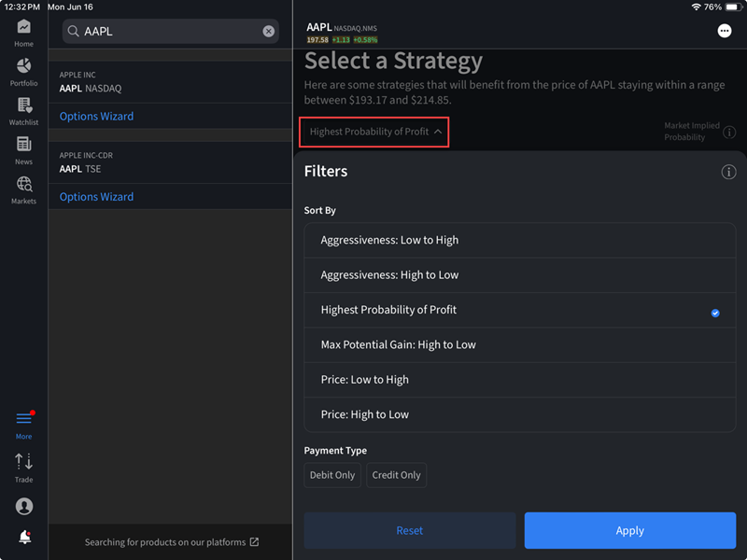747x560 pixels.
Task: Enable the Credit Only payment filter
Action: point(396,475)
